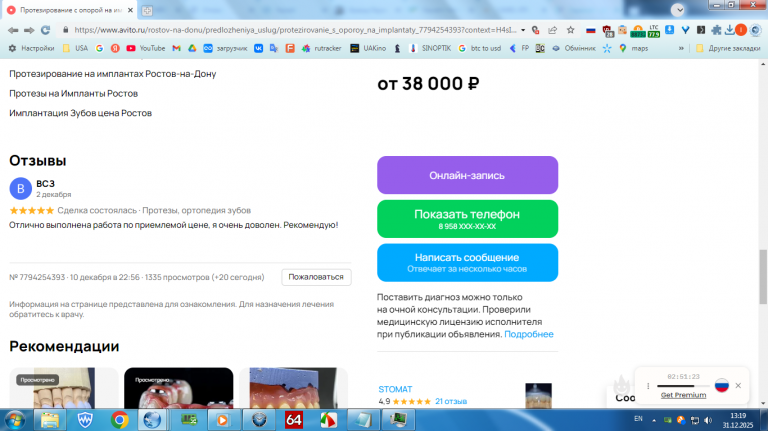
Task: Click the address bar URL
Action: tap(295, 30)
